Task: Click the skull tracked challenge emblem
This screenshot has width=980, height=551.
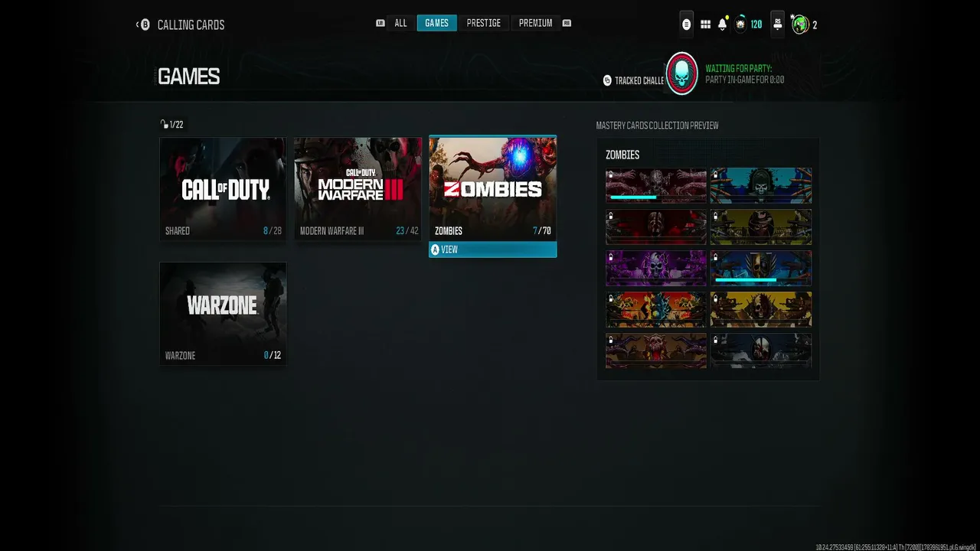Action: point(681,73)
